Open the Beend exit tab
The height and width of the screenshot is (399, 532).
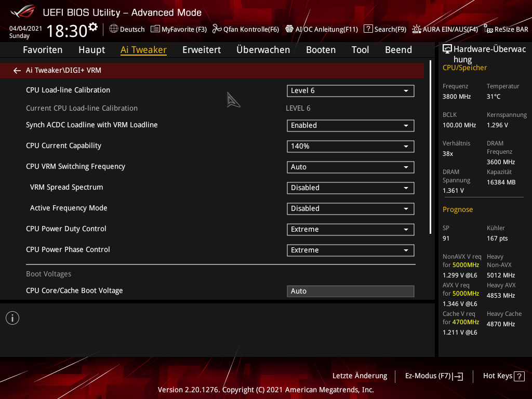(x=398, y=50)
